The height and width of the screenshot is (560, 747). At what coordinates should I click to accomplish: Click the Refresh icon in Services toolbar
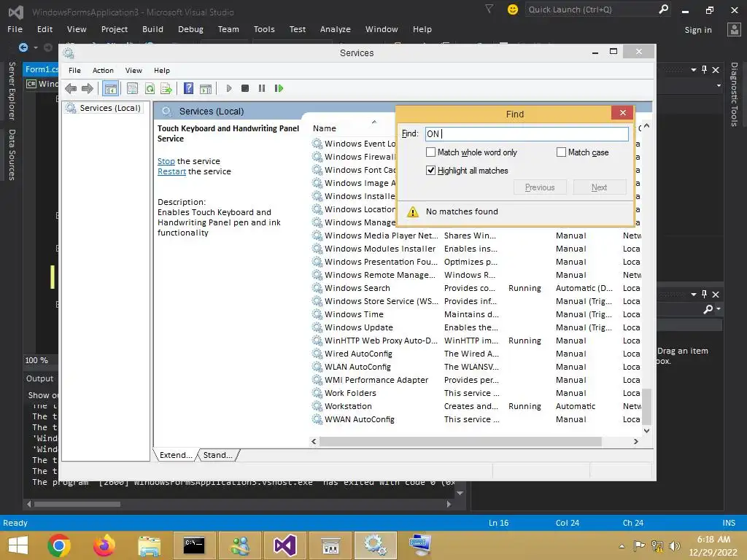pyautogui.click(x=150, y=88)
